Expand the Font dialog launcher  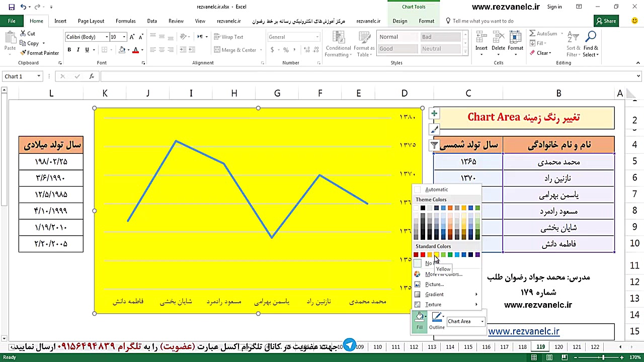143,63
